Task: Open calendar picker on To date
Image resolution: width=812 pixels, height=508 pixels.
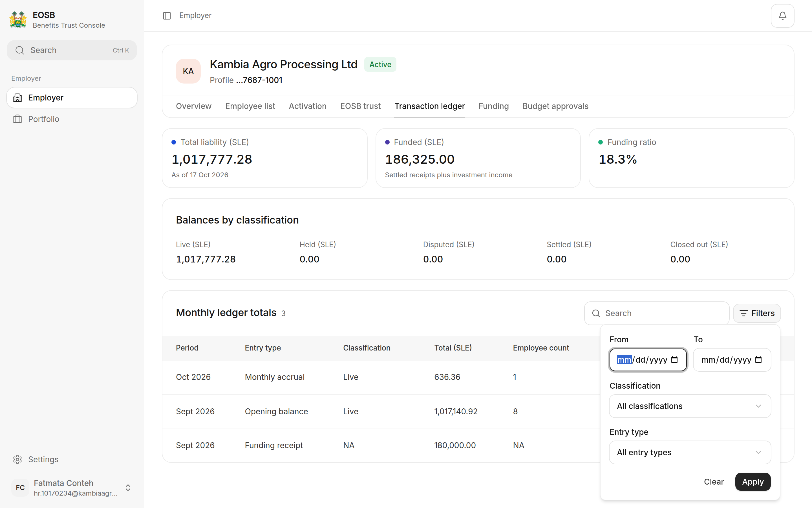Action: (758, 360)
